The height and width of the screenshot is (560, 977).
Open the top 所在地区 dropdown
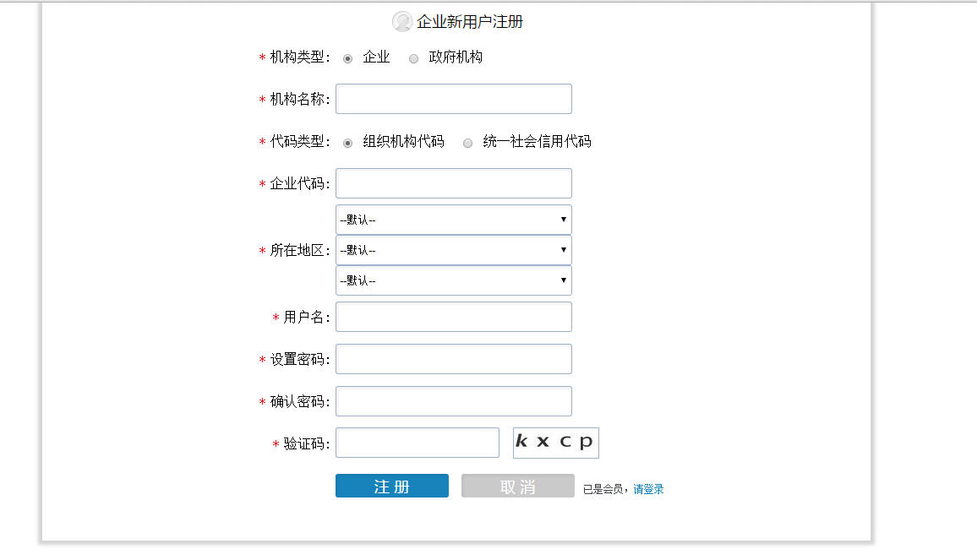point(453,220)
